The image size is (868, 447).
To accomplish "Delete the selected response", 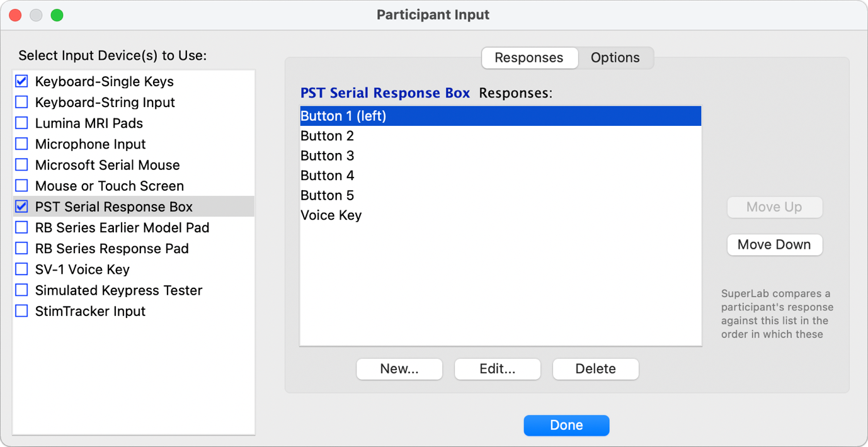I will tap(595, 369).
